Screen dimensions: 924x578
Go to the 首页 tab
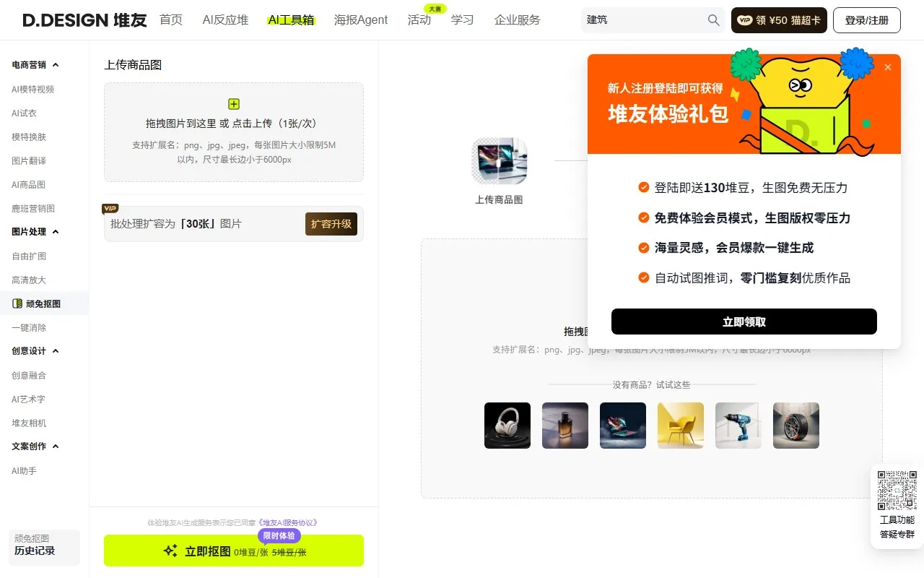click(171, 20)
